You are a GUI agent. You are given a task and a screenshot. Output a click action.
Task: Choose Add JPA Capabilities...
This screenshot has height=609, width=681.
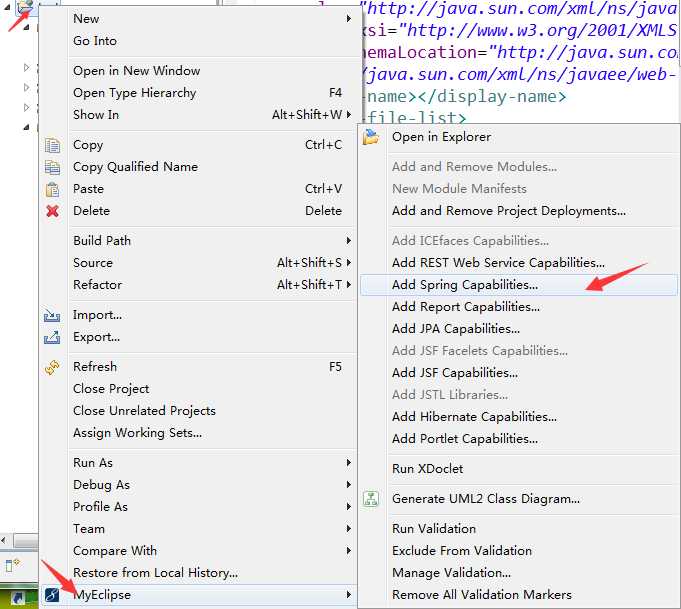tap(519, 329)
